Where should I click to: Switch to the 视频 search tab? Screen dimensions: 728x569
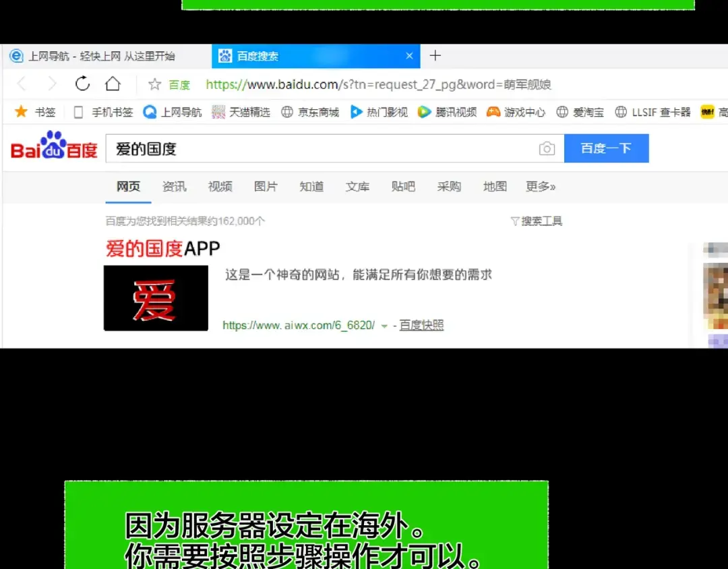coord(220,187)
